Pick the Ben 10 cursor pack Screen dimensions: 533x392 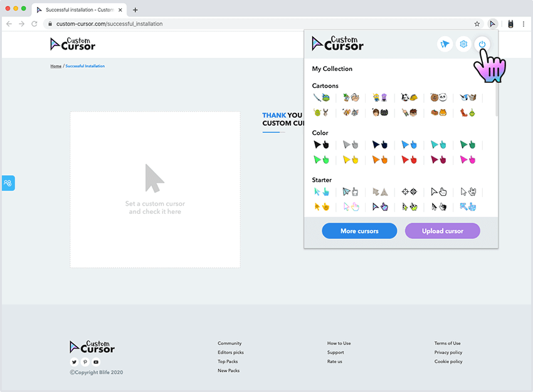coord(409,112)
